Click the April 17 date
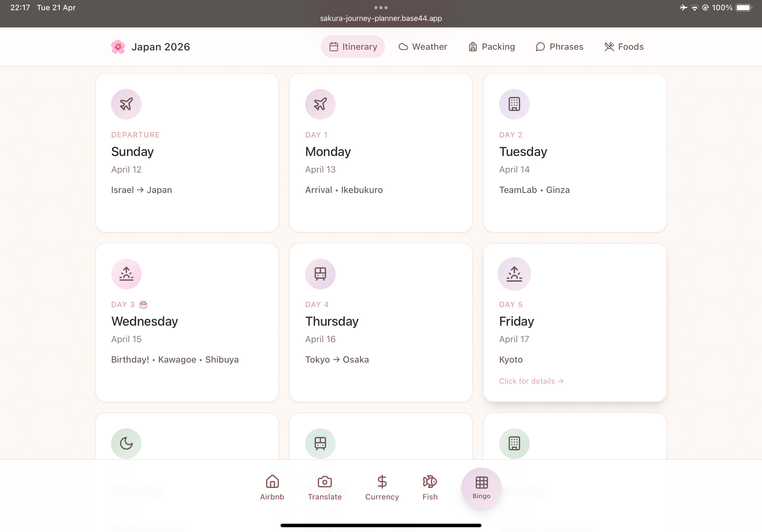Image resolution: width=762 pixels, height=532 pixels. click(514, 339)
